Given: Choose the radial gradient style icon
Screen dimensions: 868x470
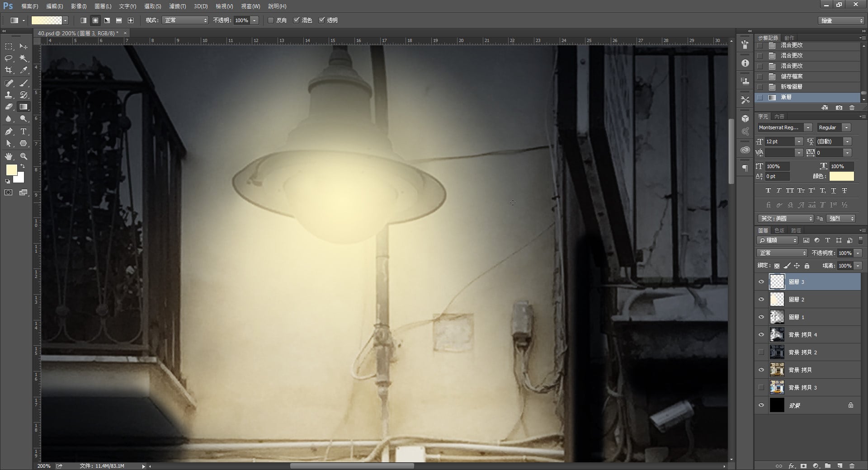Looking at the screenshot, I should pos(95,20).
